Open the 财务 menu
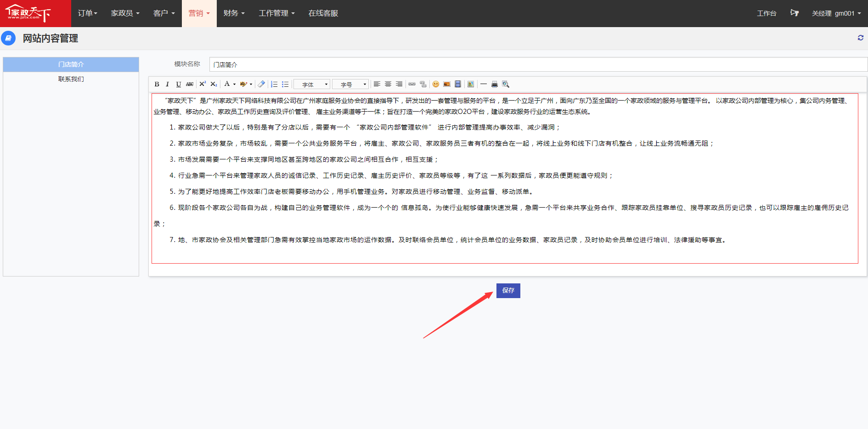 coord(234,13)
